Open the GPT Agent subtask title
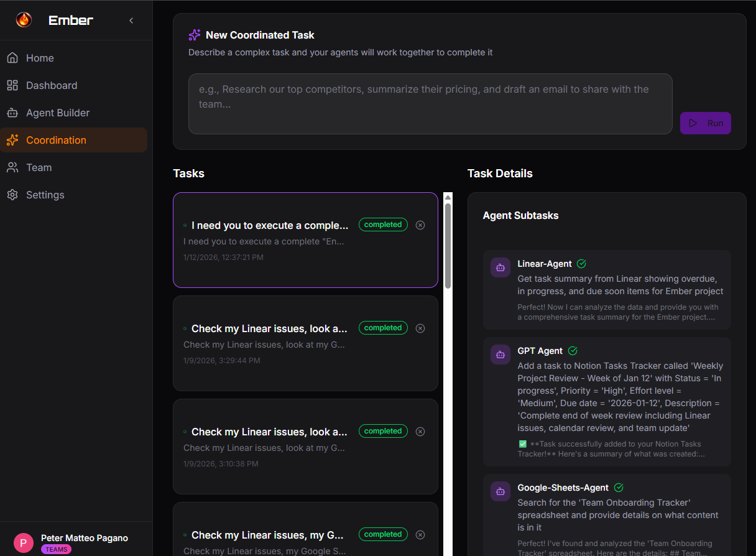This screenshot has height=556, width=756. click(x=540, y=351)
